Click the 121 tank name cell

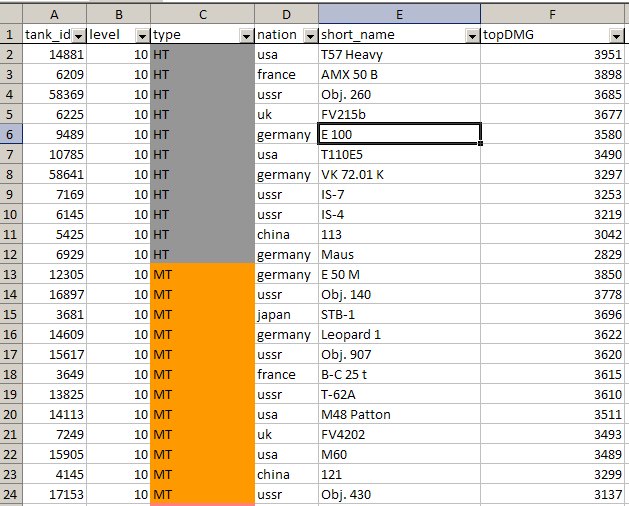400,474
